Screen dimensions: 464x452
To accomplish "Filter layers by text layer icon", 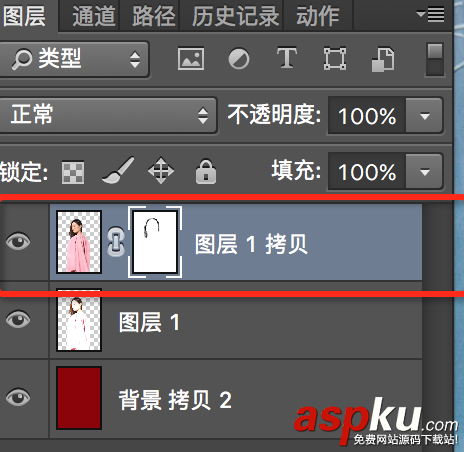I will pos(287,58).
